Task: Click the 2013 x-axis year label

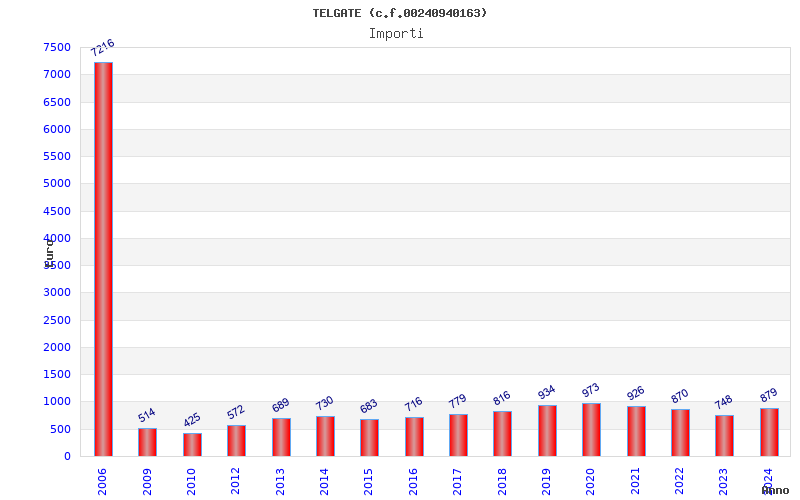Action: 280,482
